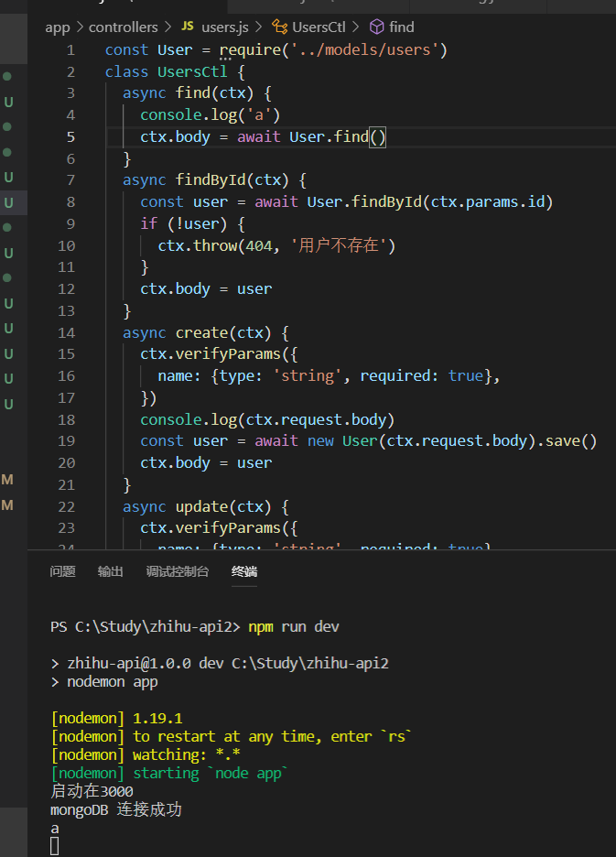
Task: Click the JS file icon in breadcrumb
Action: (x=188, y=27)
